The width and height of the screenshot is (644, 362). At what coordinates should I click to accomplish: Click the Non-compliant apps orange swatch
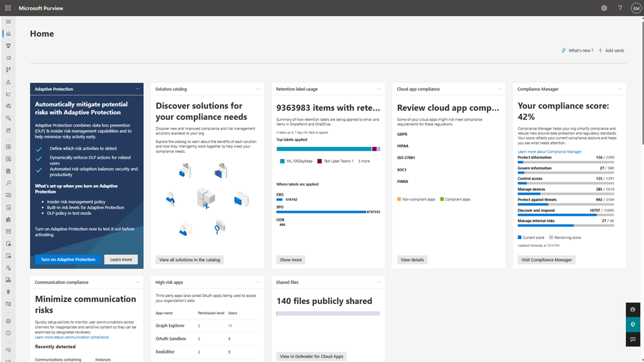point(399,199)
